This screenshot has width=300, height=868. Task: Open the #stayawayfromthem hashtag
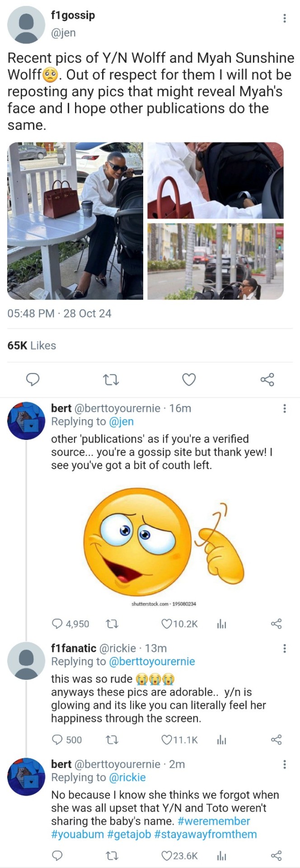pyautogui.click(x=205, y=834)
